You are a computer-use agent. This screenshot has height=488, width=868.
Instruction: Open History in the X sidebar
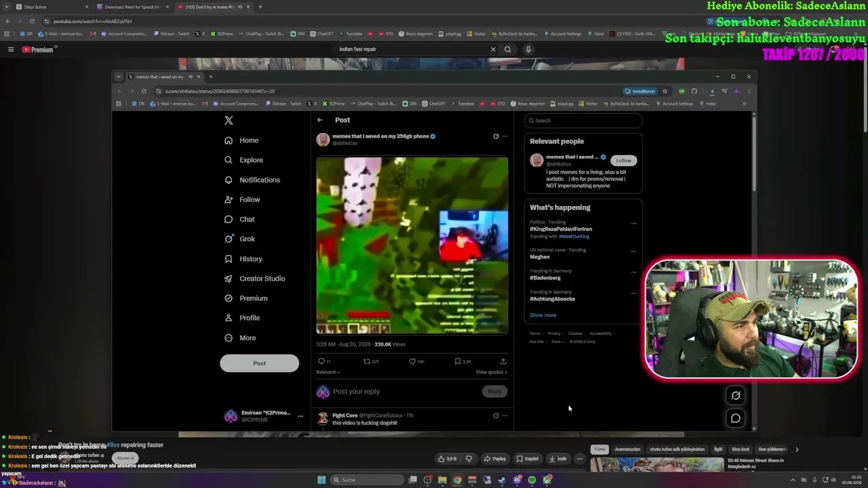click(243, 259)
